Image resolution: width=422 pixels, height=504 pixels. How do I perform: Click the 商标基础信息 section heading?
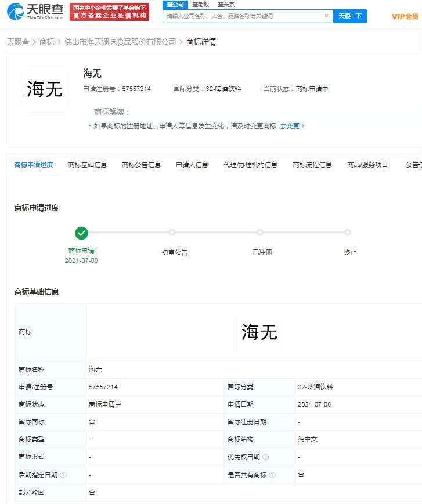click(x=37, y=292)
